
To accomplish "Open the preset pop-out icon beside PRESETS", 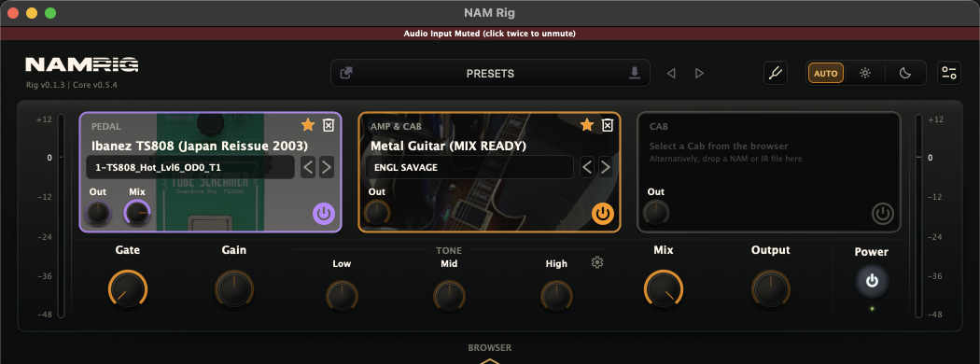I will 345,73.
